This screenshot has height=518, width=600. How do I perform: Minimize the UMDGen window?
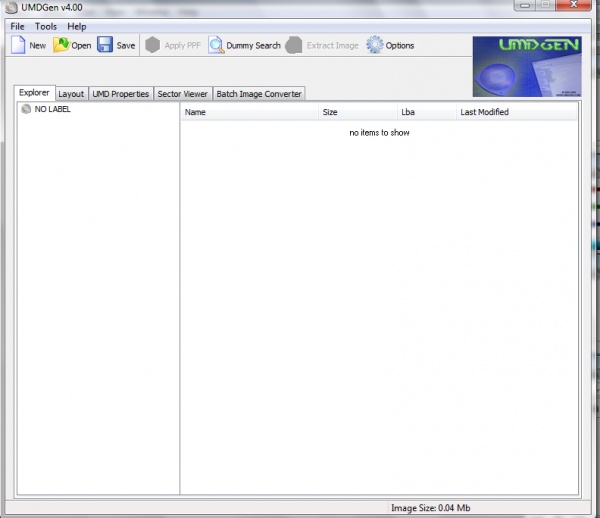(x=525, y=5)
